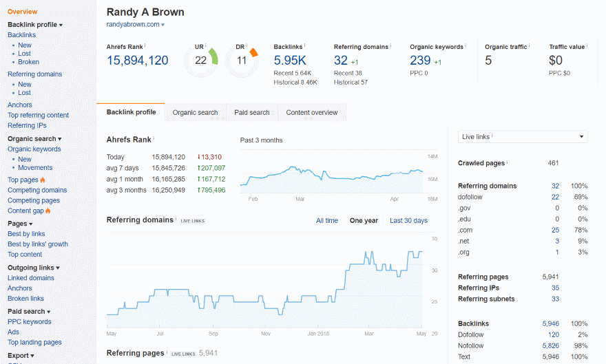Switch to the Organic search tab

pos(195,113)
